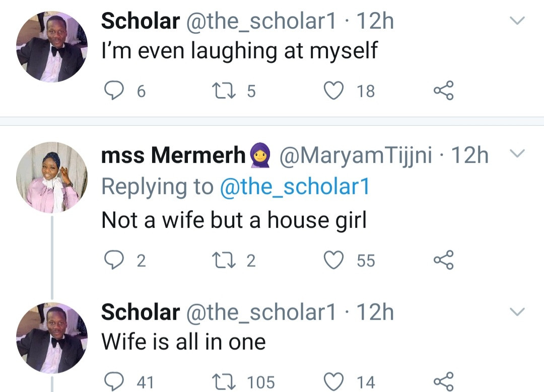Expand the options chevron on mss Mermerh's tweet
This screenshot has width=544, height=392.
518,153
